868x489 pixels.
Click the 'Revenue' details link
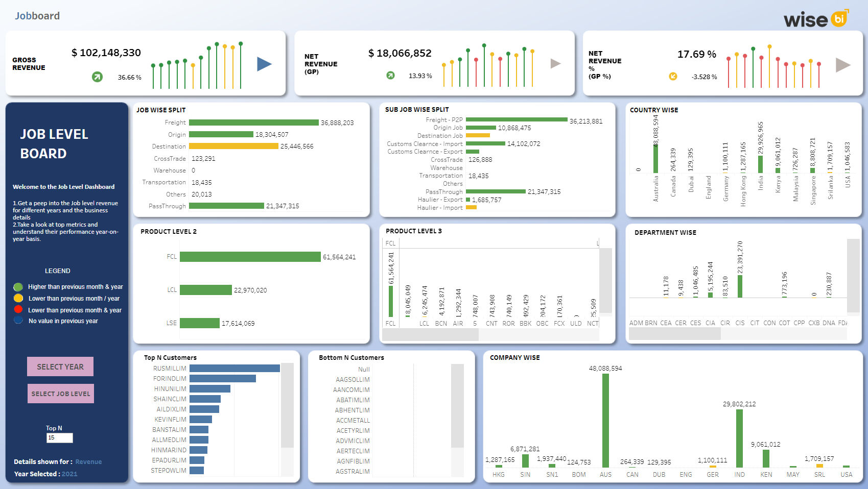[x=88, y=461]
